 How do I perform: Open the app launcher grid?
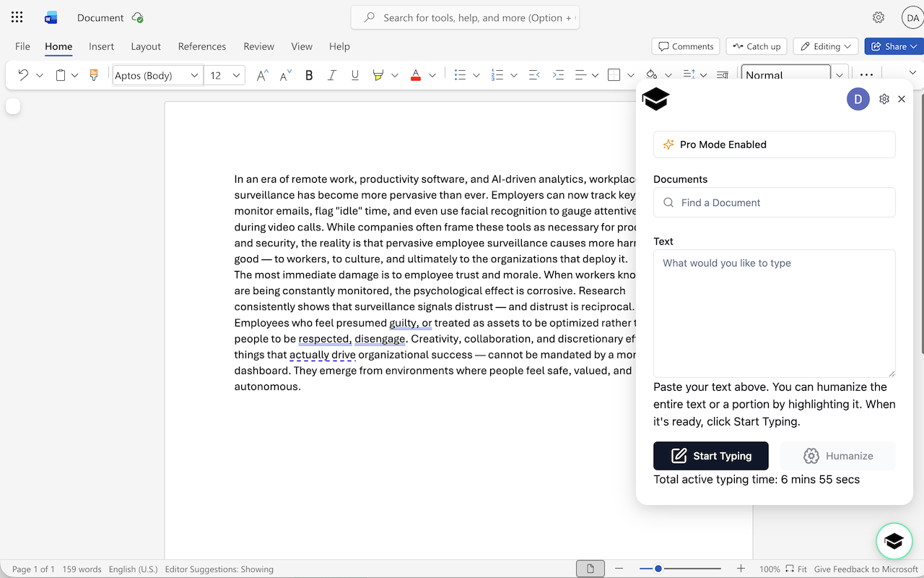click(17, 17)
